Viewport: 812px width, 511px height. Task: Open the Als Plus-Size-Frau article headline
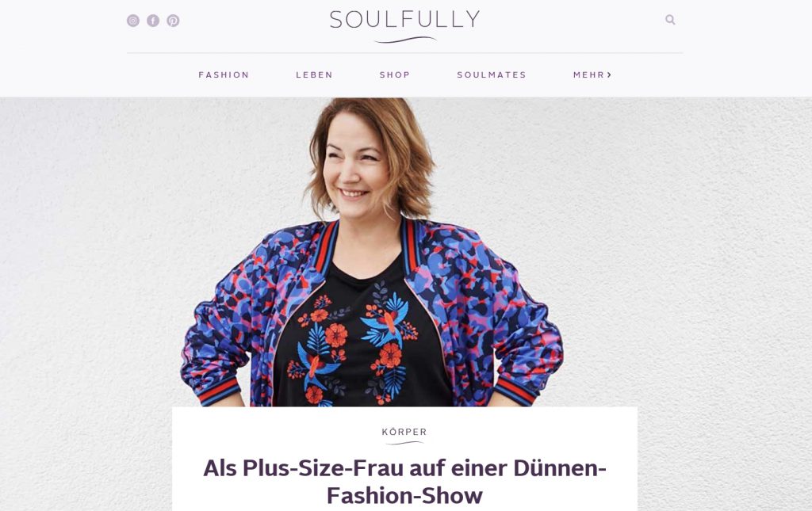click(x=404, y=482)
